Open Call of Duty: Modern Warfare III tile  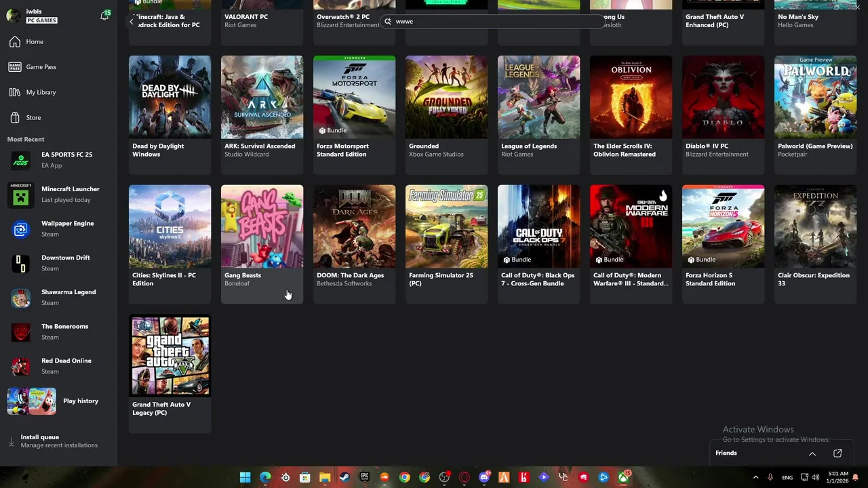pyautogui.click(x=631, y=244)
